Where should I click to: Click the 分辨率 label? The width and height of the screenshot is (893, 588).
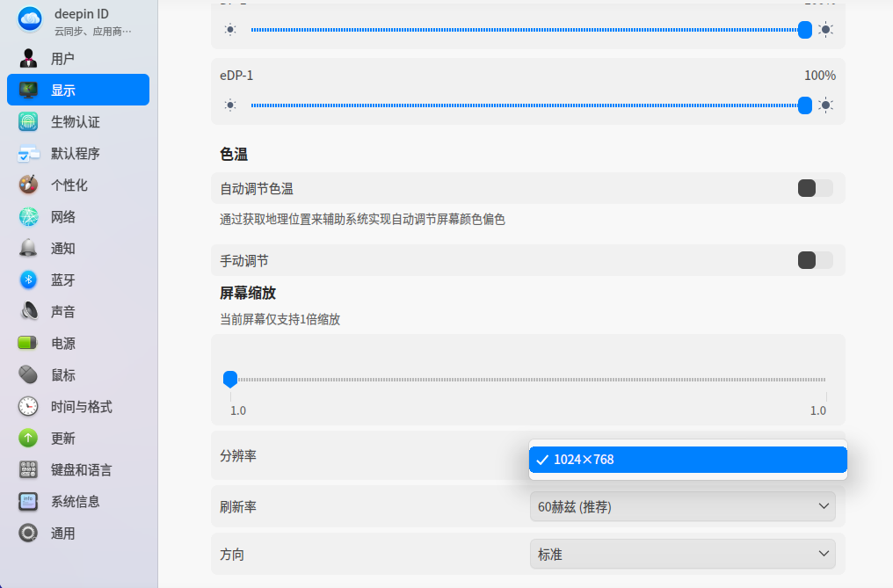[238, 456]
